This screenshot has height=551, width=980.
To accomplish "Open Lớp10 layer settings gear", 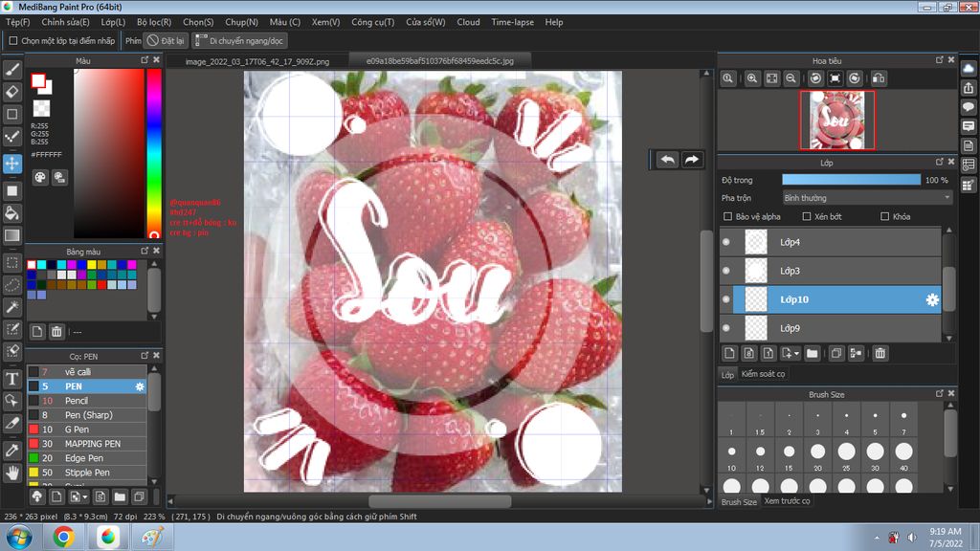I will pos(932,299).
